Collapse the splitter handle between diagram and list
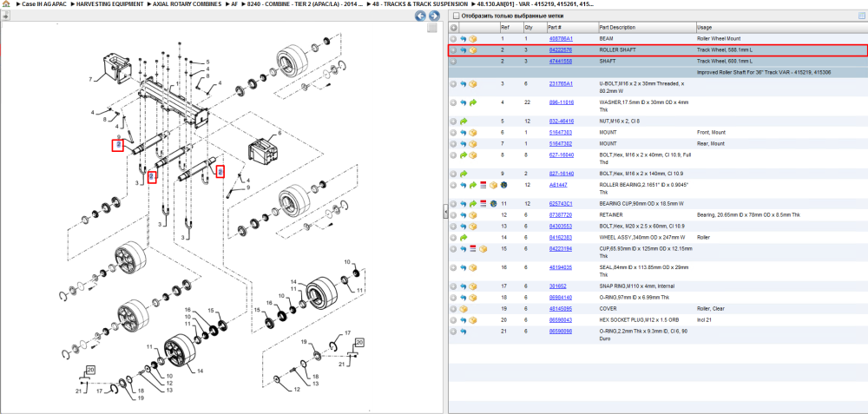 (x=445, y=212)
